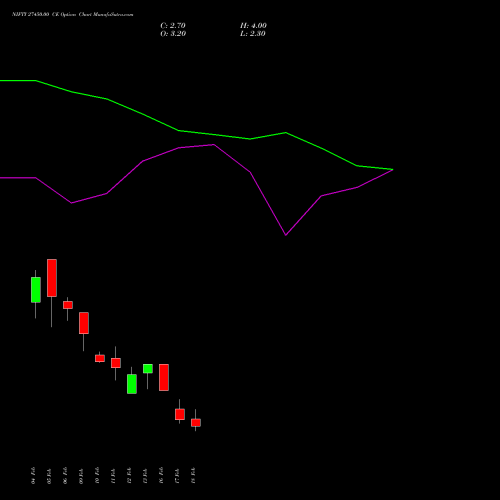Click the green candlestick above 13 Feb
The width and height of the screenshot is (500, 500).
pyautogui.click(x=148, y=368)
